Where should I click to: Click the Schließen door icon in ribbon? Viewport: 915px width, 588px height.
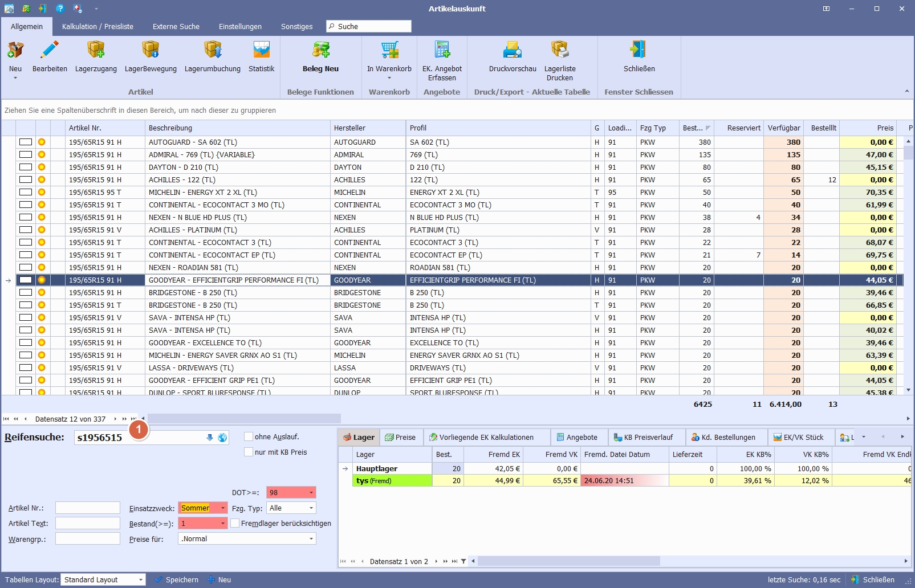pyautogui.click(x=639, y=50)
